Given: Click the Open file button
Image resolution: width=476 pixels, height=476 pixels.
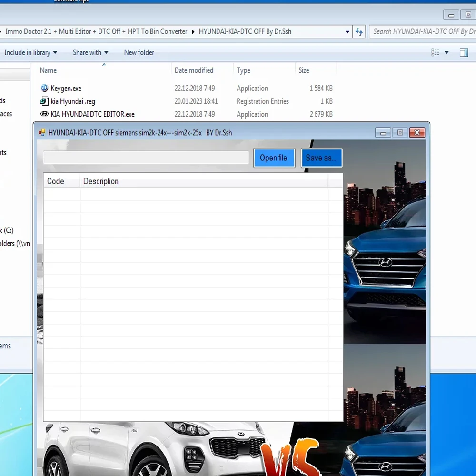Looking at the screenshot, I should coord(274,158).
